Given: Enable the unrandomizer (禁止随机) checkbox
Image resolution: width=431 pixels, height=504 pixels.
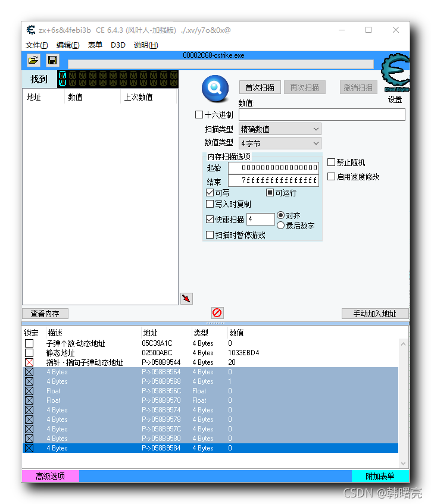Looking at the screenshot, I should [332, 162].
